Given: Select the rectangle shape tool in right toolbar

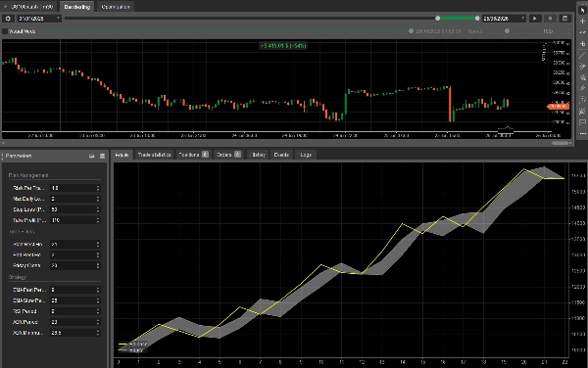Looking at the screenshot, I should click(582, 122).
